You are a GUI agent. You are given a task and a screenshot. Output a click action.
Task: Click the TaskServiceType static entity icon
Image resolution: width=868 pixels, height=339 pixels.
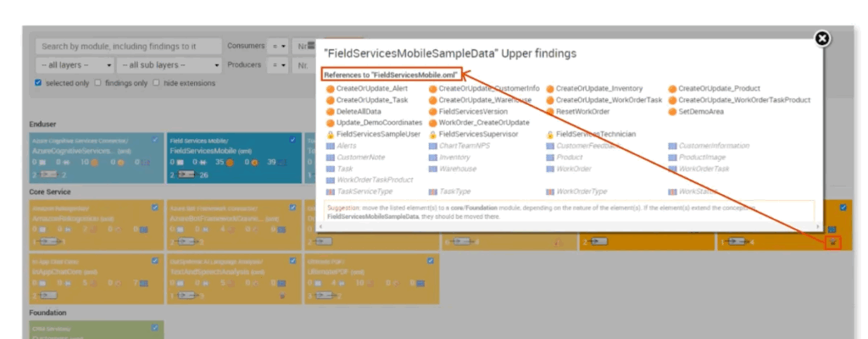tap(331, 192)
